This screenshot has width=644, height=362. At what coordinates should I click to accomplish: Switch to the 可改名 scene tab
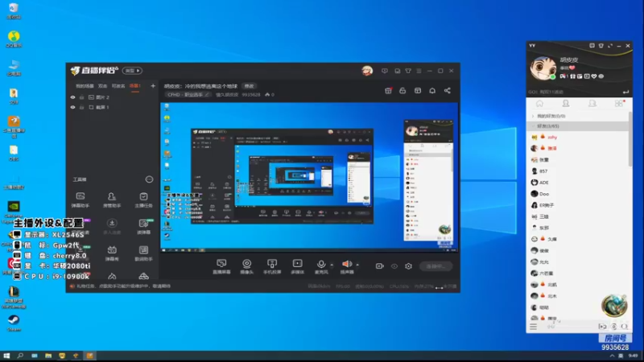118,86
